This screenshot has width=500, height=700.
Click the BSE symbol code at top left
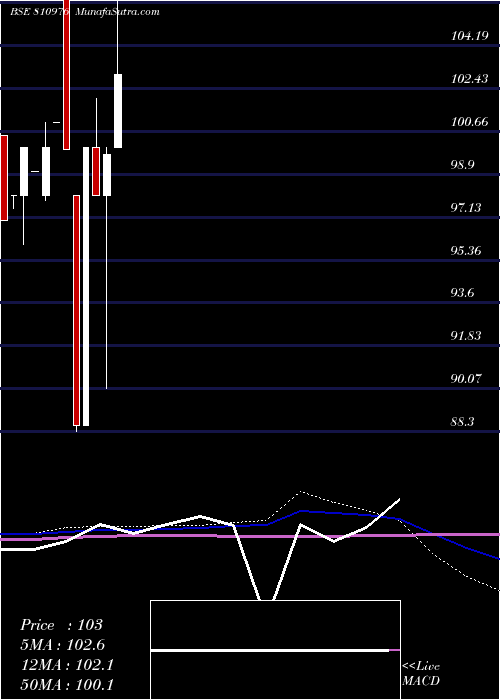[x=39, y=12]
